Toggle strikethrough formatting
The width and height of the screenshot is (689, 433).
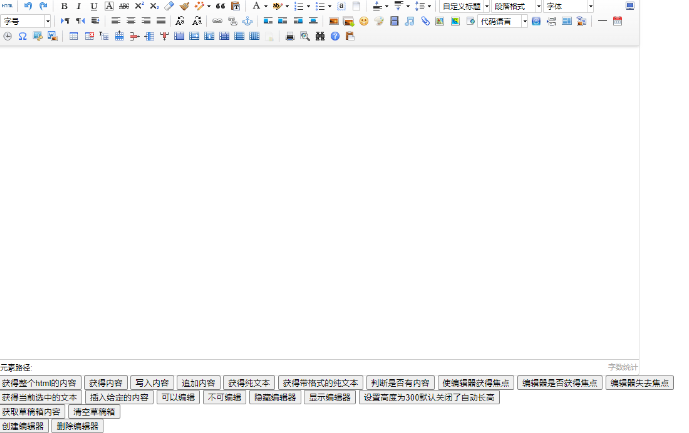[124, 6]
